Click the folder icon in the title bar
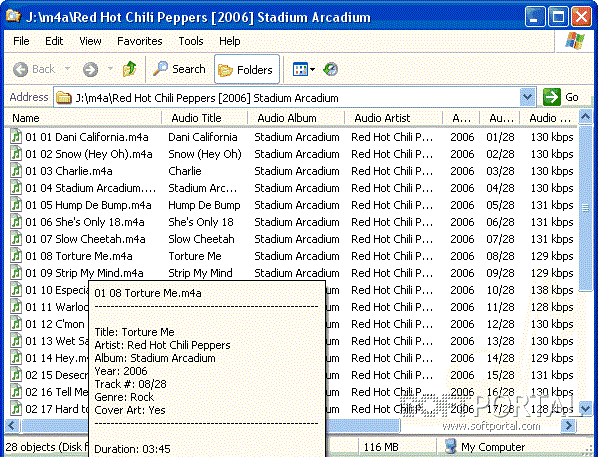Screen dimensions: 598x457 (13, 16)
